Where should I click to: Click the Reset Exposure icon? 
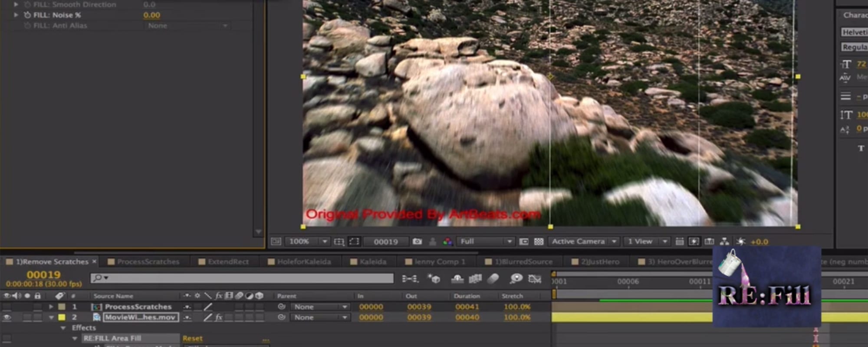[x=741, y=242]
